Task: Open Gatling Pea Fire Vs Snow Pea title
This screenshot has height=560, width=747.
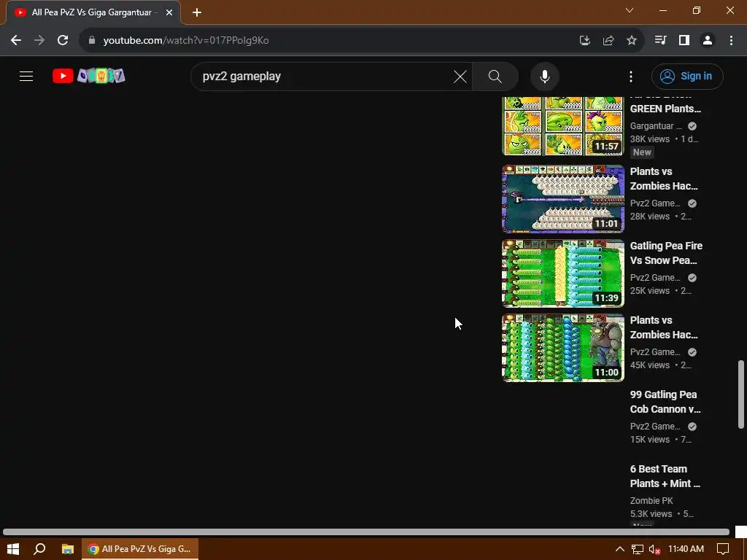Action: (x=666, y=253)
